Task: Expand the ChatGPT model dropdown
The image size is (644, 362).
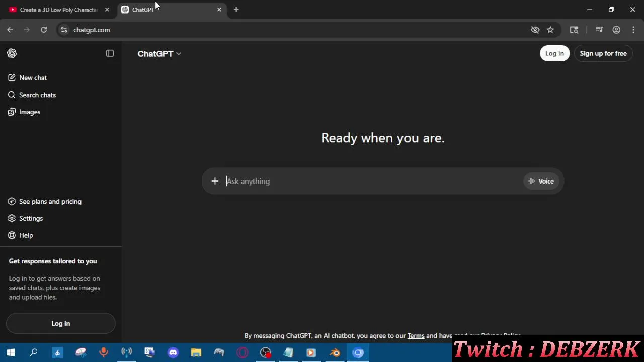Action: pyautogui.click(x=159, y=54)
